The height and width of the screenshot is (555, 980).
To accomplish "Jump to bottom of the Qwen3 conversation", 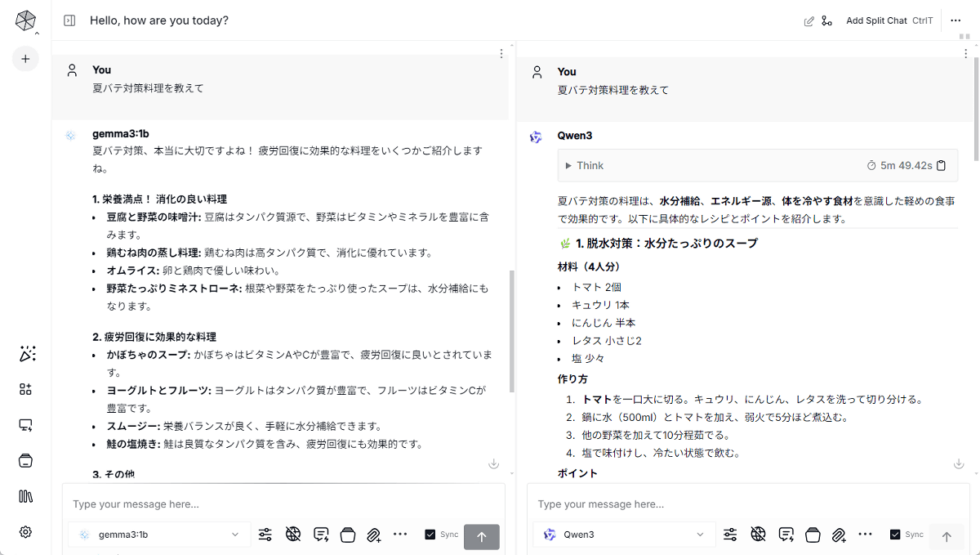I will coord(959,463).
